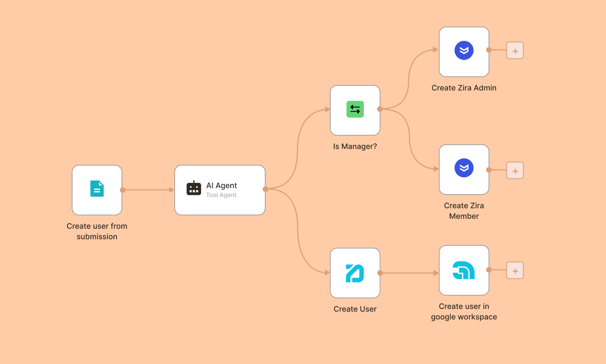Click the input connector dot of the AI Agent
606x364 pixels.
click(x=174, y=189)
